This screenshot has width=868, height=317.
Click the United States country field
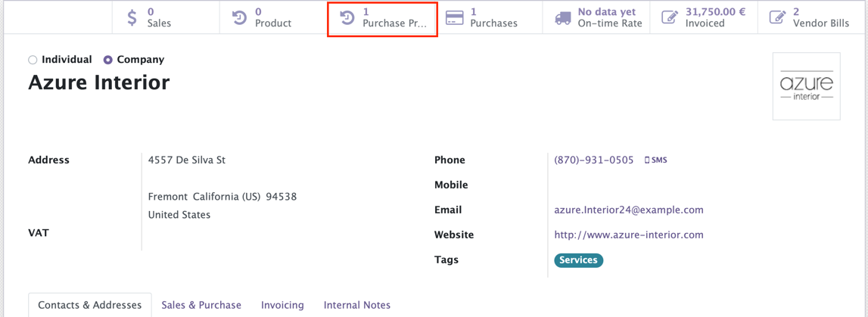(x=179, y=215)
